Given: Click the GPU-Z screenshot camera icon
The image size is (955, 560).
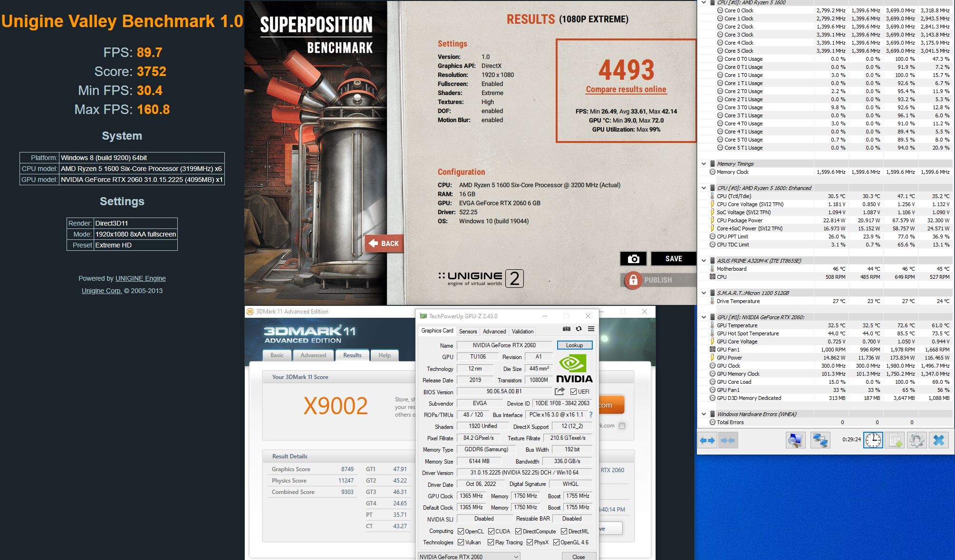Looking at the screenshot, I should click(567, 329).
